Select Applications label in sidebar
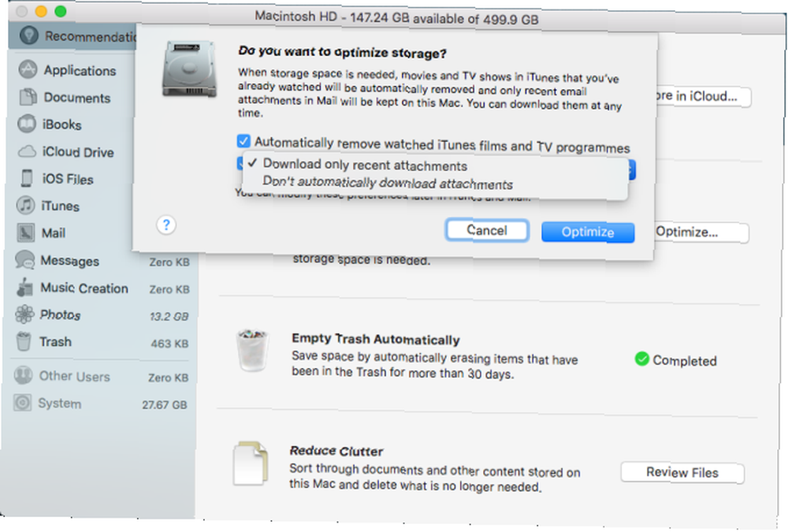The width and height of the screenshot is (788, 532). 80,70
